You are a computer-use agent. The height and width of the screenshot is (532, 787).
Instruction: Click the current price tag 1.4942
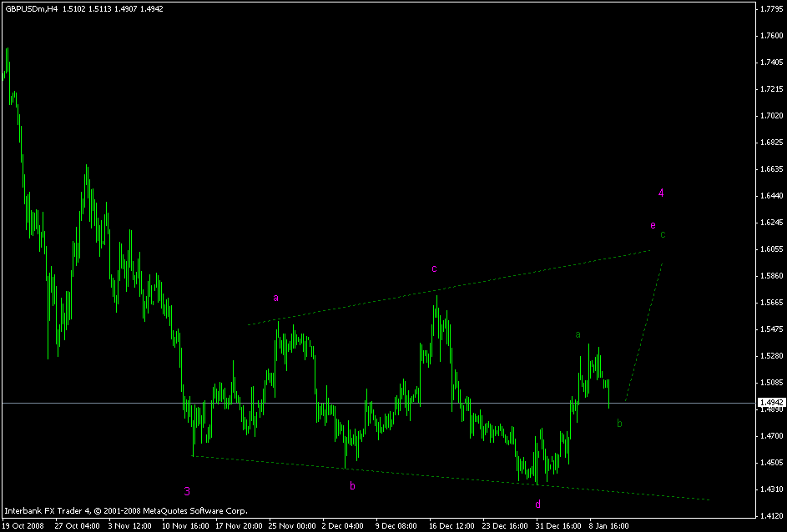[x=770, y=403]
